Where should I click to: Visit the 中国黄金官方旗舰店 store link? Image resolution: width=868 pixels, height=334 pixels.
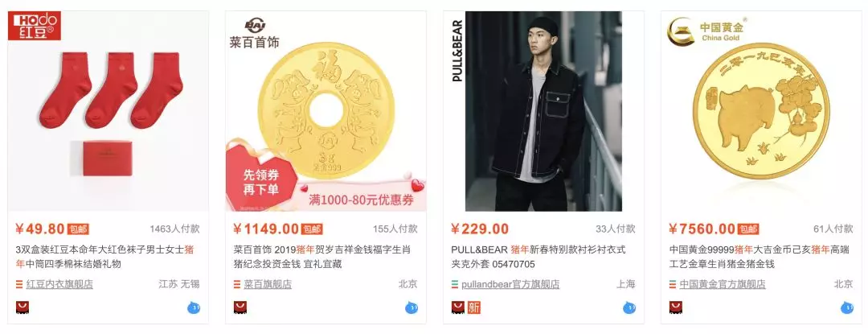[x=722, y=285]
